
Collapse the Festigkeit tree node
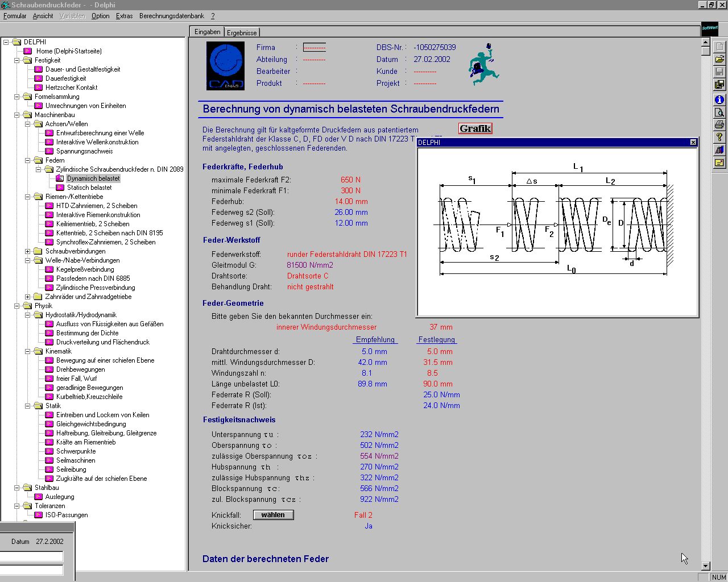(x=16, y=60)
